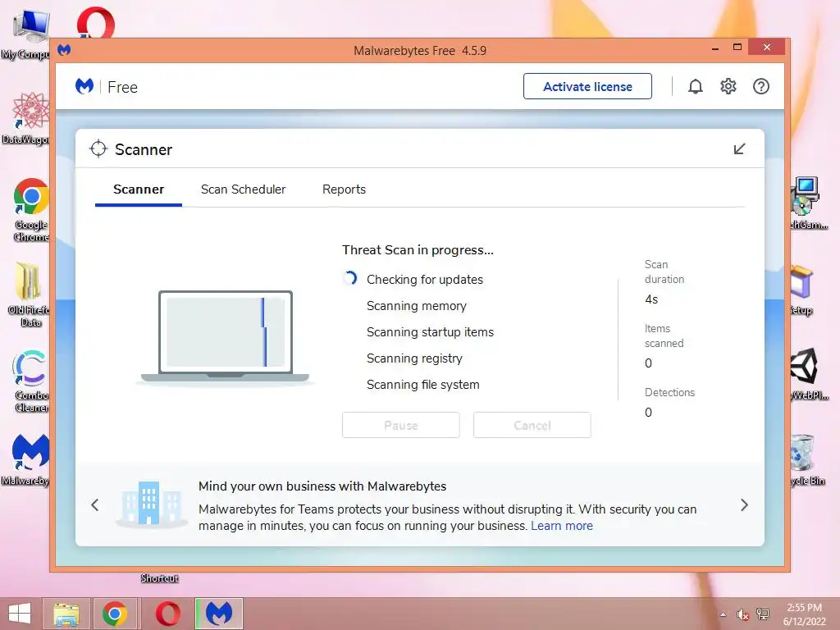Select Recycle Bin desktop icon
840x630 pixels.
pos(806,459)
